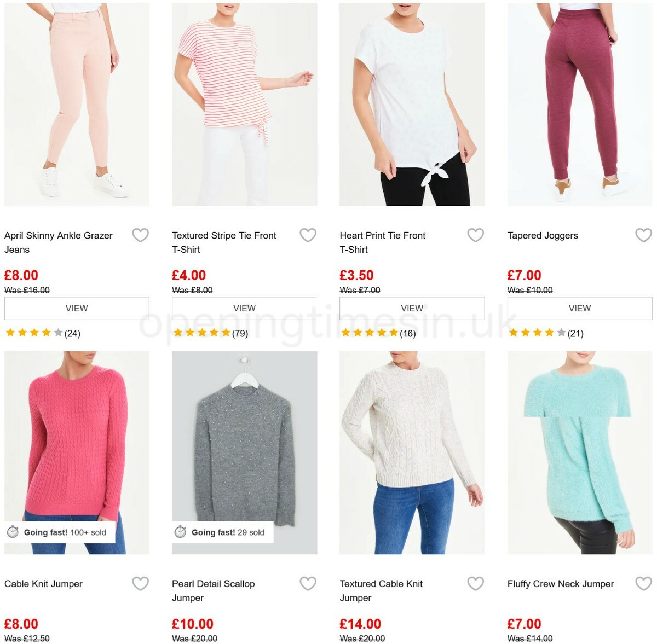Viewport: 657px width, 644px height.
Task: Click the heart icon beside Tapered Joggers
Action: point(644,235)
